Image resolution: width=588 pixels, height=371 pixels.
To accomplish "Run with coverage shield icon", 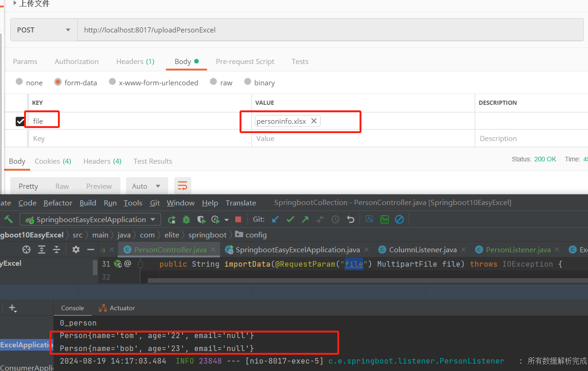I will 201,219.
